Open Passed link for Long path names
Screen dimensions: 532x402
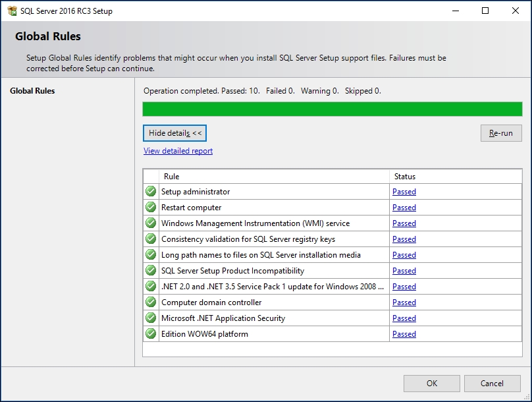click(404, 255)
